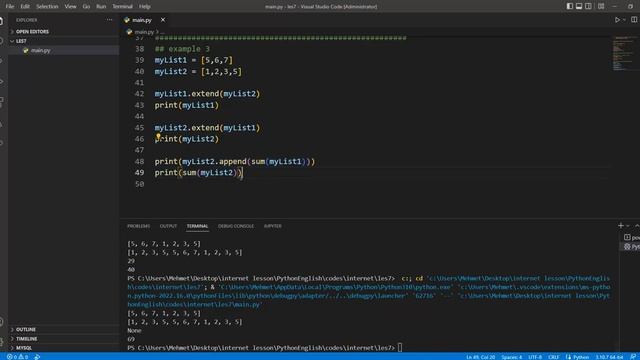Expand the Outline section

click(x=64, y=329)
